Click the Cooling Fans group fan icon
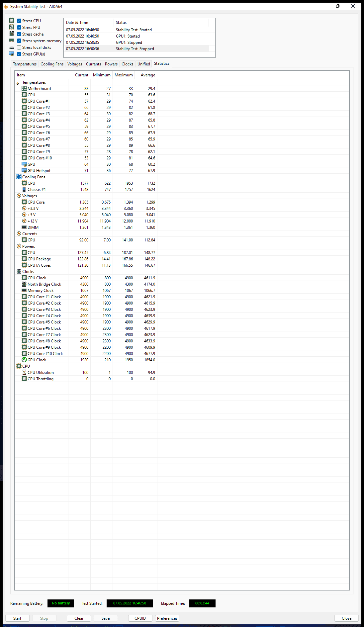The width and height of the screenshot is (364, 627). [19, 177]
